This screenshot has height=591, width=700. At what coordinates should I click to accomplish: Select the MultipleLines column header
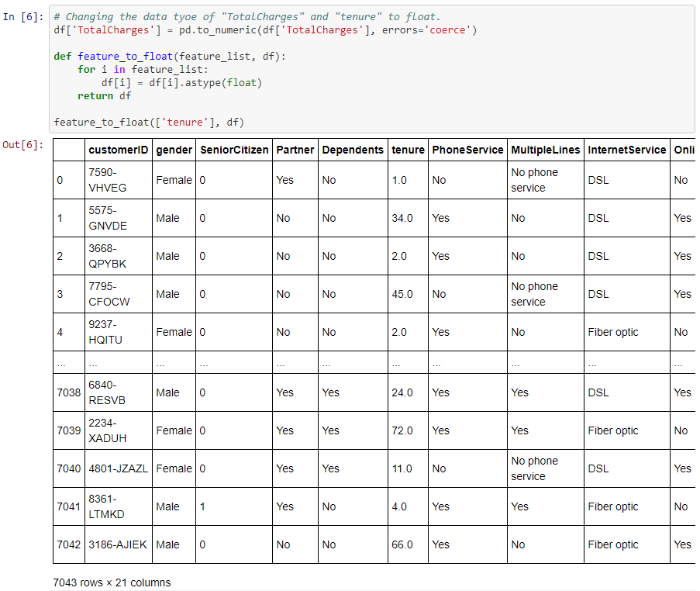(545, 150)
